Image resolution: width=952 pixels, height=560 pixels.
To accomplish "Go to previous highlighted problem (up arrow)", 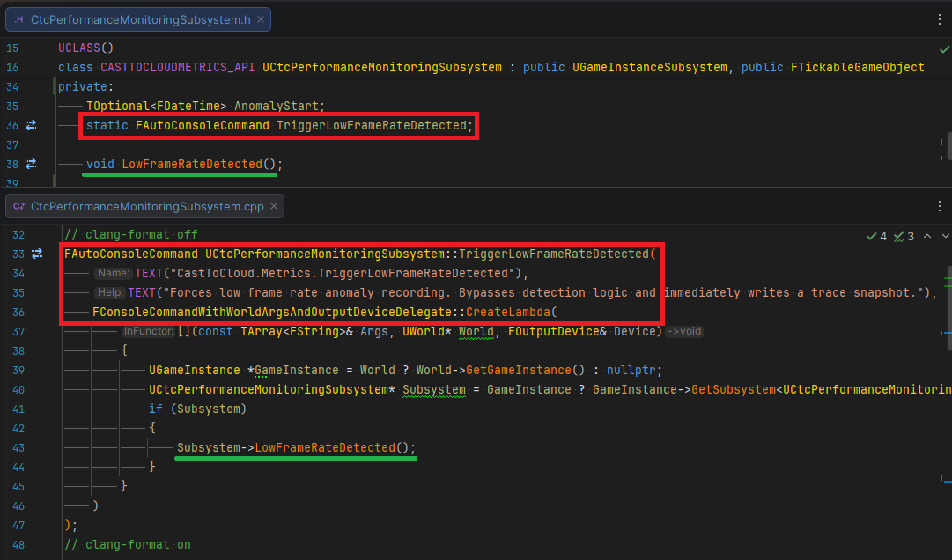I will coord(927,236).
